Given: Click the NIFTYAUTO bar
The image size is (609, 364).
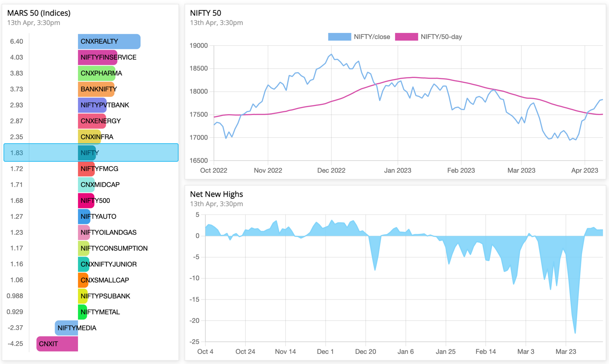Looking at the screenshot, I should [84, 217].
